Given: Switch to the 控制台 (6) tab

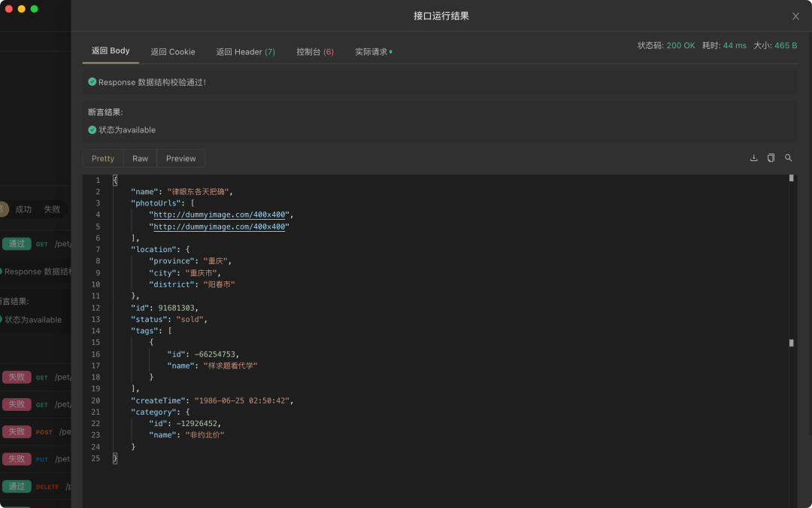Looking at the screenshot, I should (315, 52).
